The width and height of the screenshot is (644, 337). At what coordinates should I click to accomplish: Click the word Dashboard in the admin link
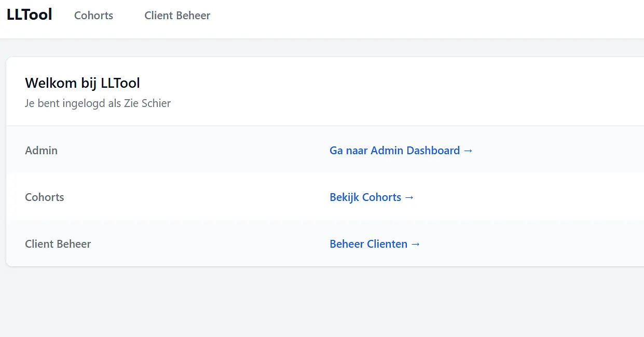tap(433, 151)
